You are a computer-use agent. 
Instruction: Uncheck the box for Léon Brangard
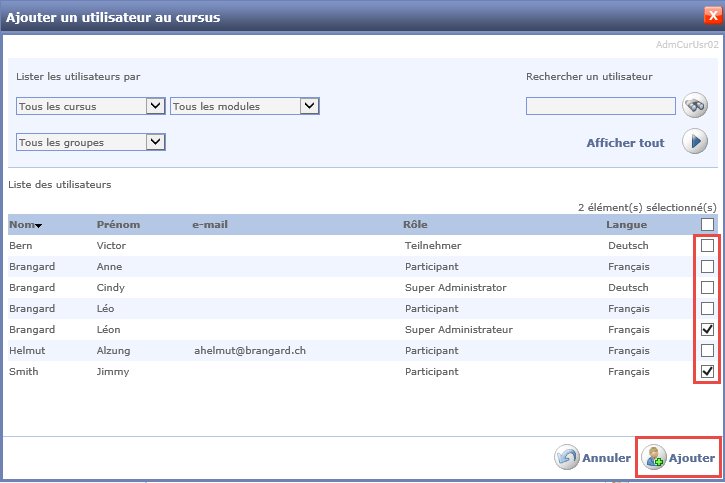click(708, 329)
